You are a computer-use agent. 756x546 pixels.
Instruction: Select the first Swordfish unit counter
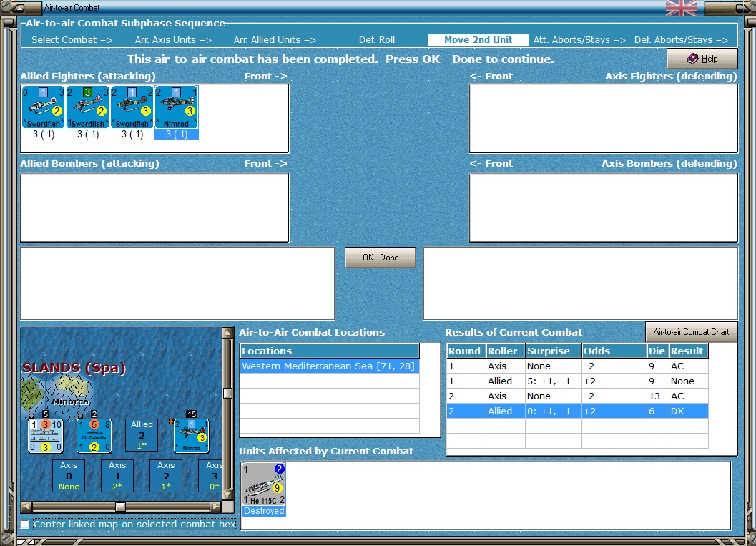44,107
